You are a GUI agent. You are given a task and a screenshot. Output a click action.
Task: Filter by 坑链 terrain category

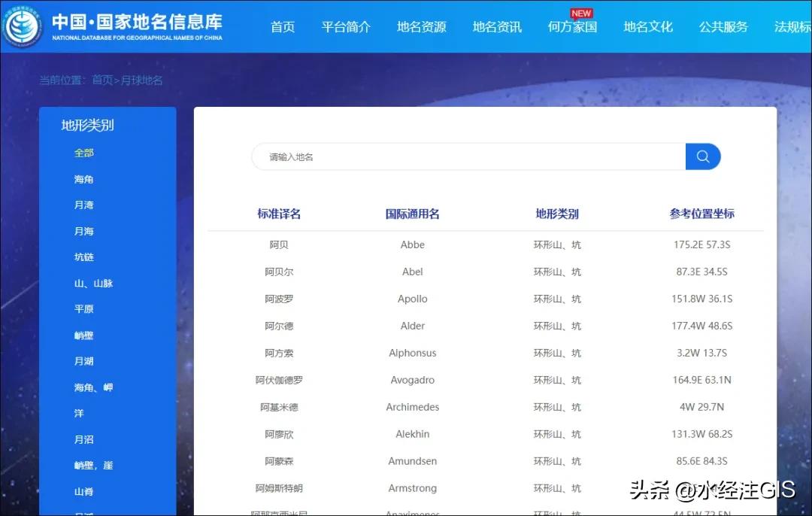tap(84, 257)
